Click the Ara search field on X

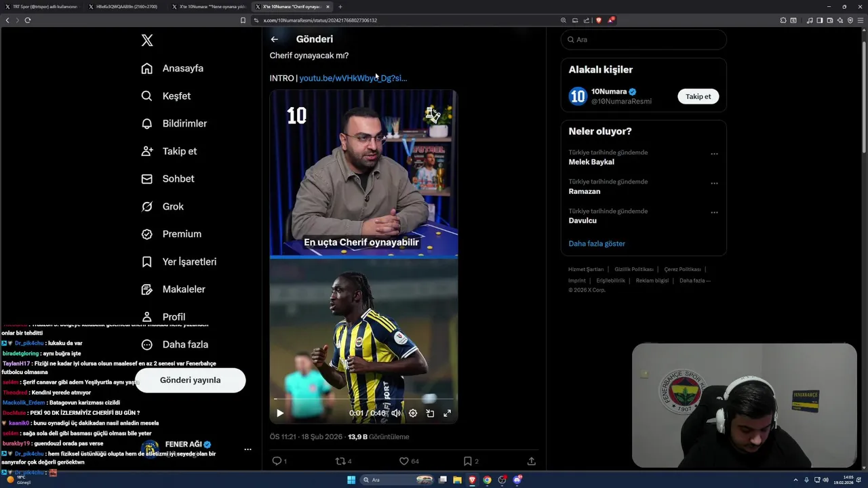(644, 39)
